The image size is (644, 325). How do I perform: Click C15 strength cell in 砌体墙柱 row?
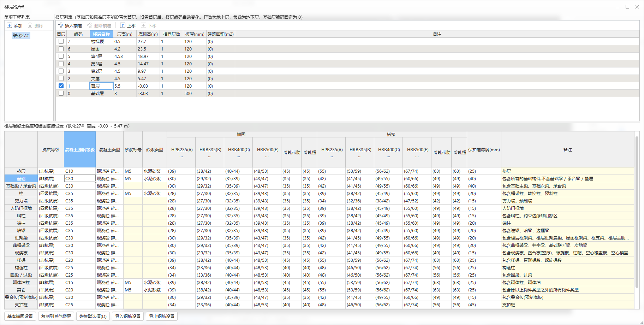(80, 282)
